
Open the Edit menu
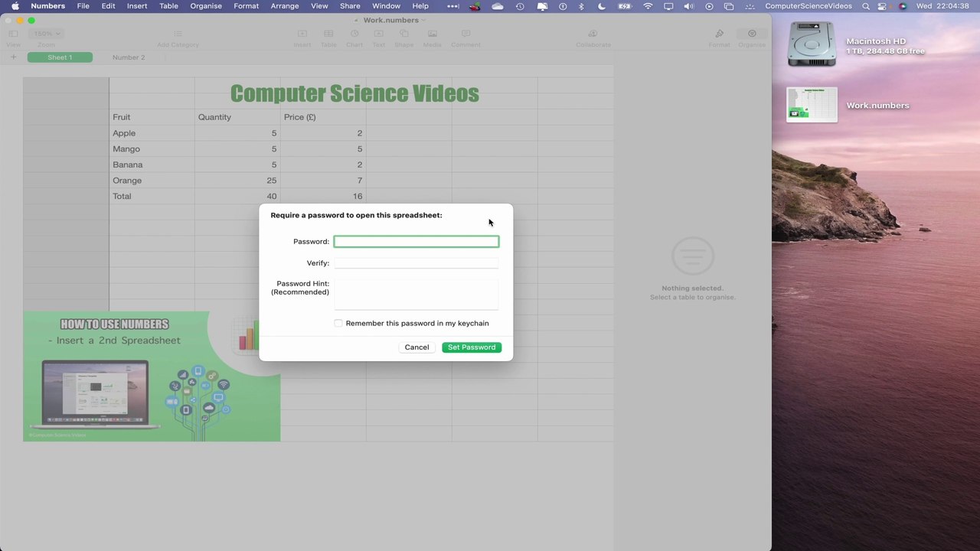(108, 6)
